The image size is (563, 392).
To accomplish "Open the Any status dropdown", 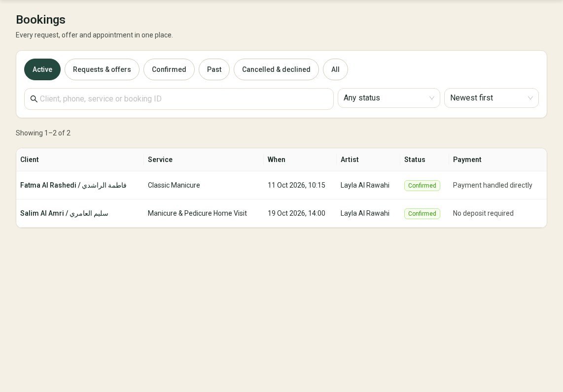I will pyautogui.click(x=389, y=98).
